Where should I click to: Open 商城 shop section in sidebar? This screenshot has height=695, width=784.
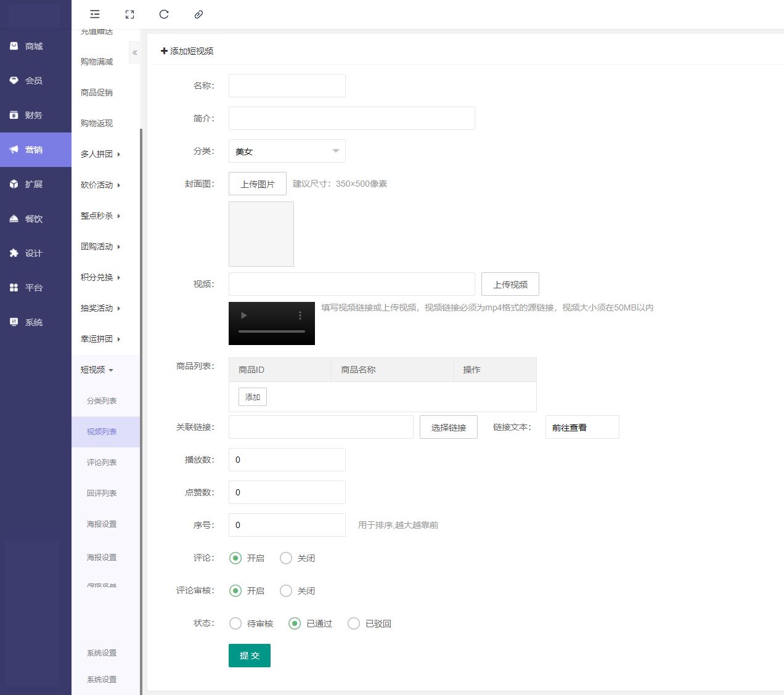[34, 46]
